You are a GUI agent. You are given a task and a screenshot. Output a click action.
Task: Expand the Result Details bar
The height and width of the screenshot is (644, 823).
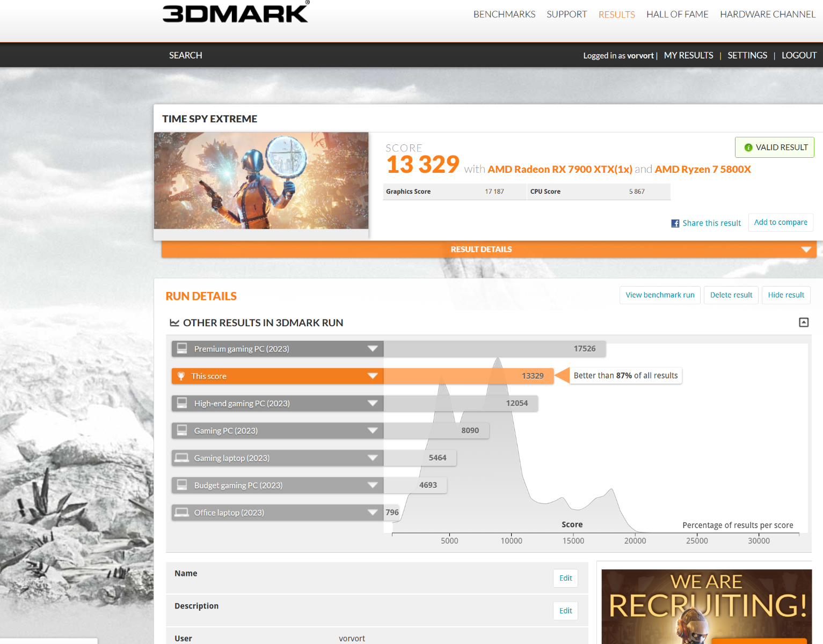coord(489,249)
